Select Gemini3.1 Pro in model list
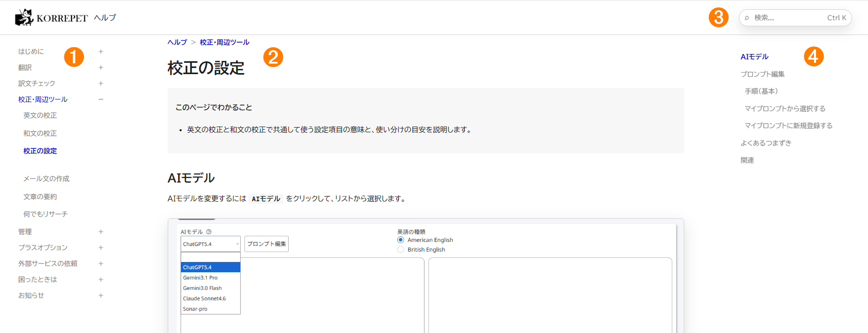The width and height of the screenshot is (868, 333). 210,277
